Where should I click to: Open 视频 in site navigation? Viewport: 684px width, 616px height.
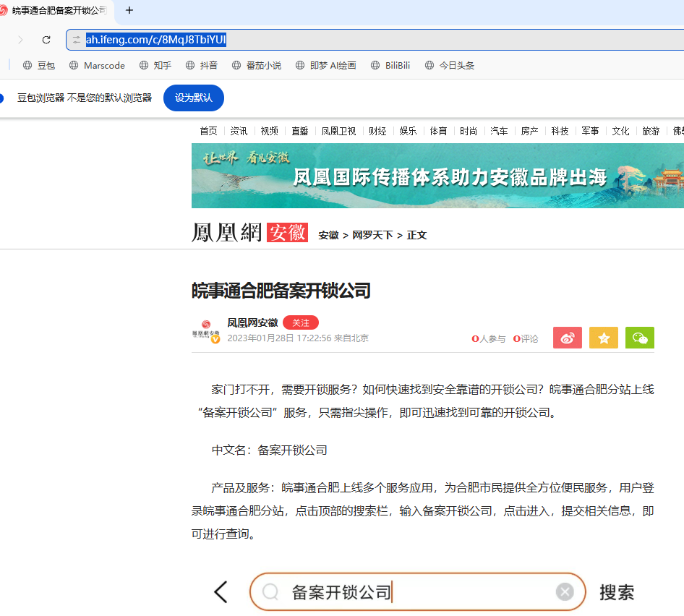269,131
